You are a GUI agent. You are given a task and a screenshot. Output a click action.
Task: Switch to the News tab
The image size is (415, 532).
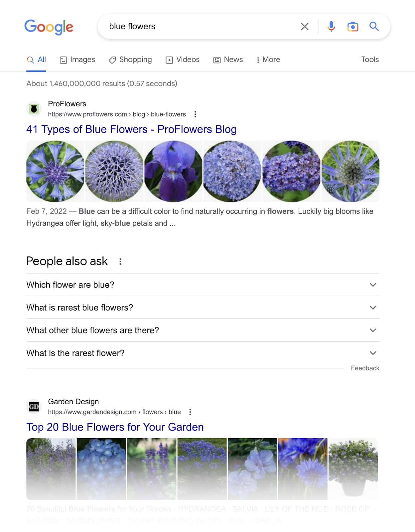pyautogui.click(x=228, y=60)
